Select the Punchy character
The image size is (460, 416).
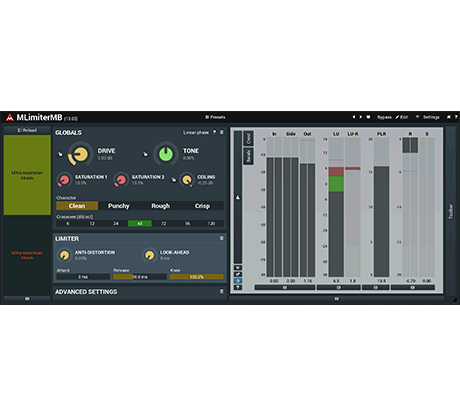pyautogui.click(x=119, y=206)
